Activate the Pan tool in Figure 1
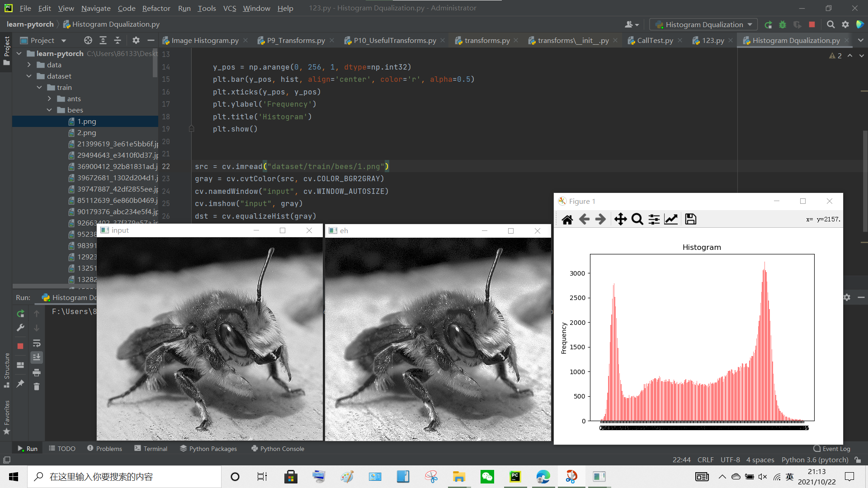Viewport: 868px width, 488px height. coord(620,219)
